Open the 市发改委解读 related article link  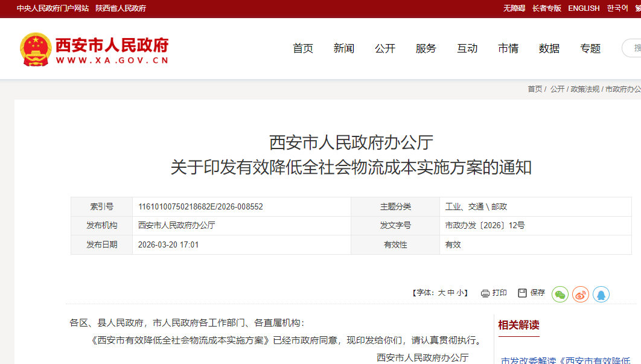pos(567,360)
